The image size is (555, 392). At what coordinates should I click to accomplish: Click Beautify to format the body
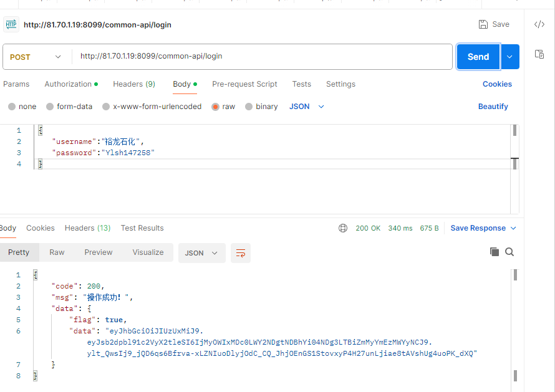coord(493,107)
